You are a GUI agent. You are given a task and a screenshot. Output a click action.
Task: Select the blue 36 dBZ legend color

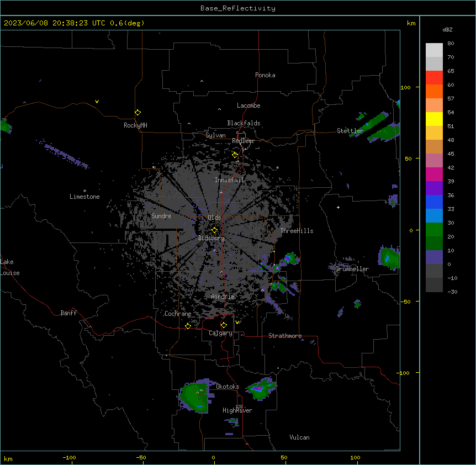[x=434, y=202]
